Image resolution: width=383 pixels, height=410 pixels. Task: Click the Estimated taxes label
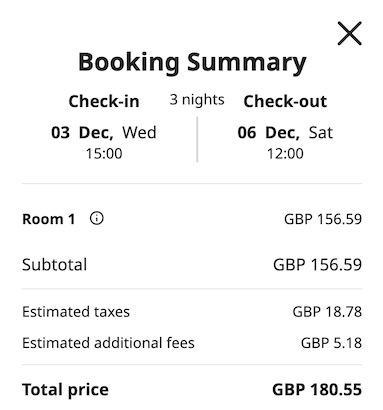point(76,312)
